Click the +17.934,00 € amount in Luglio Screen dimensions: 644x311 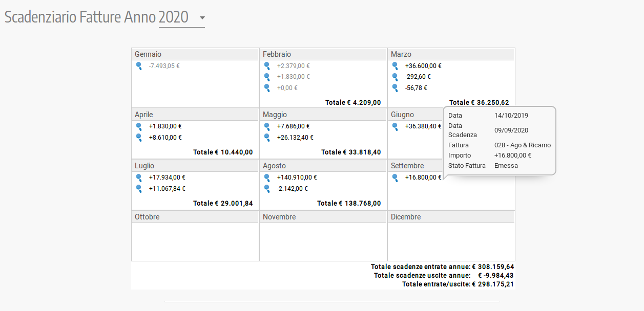pos(167,177)
